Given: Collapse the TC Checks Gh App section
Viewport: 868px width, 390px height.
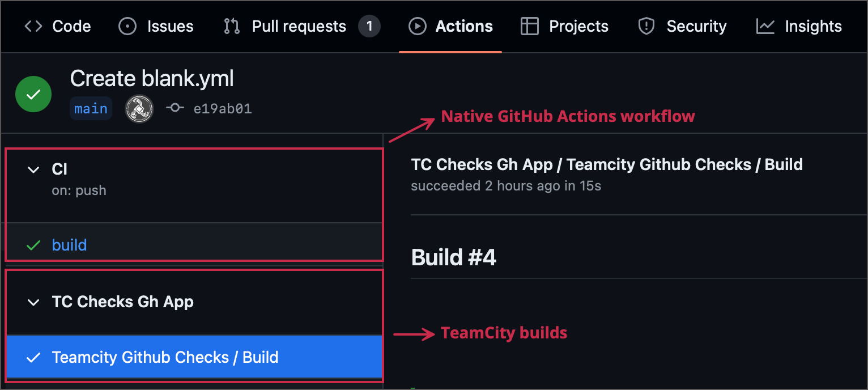Looking at the screenshot, I should pyautogui.click(x=33, y=302).
